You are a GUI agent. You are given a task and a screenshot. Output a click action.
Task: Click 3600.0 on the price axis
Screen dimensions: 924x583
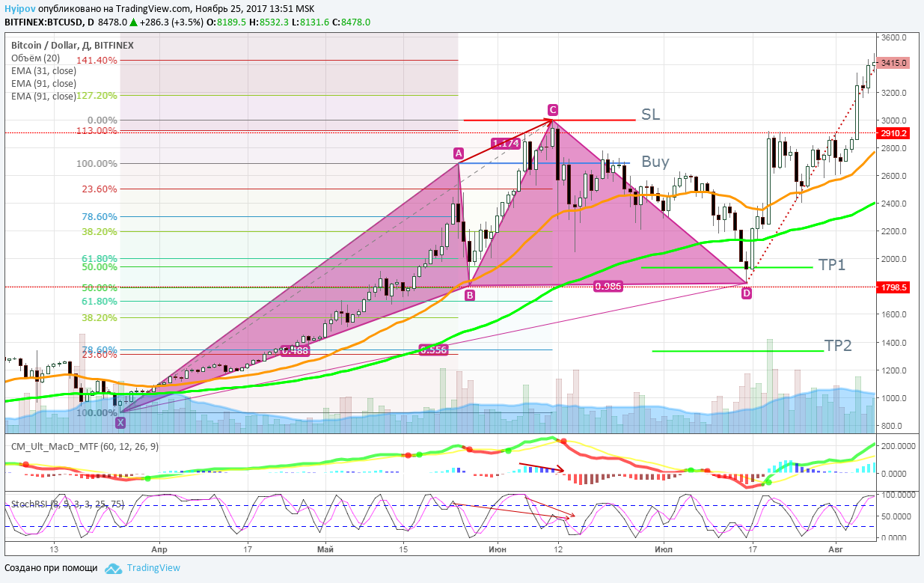(x=894, y=37)
